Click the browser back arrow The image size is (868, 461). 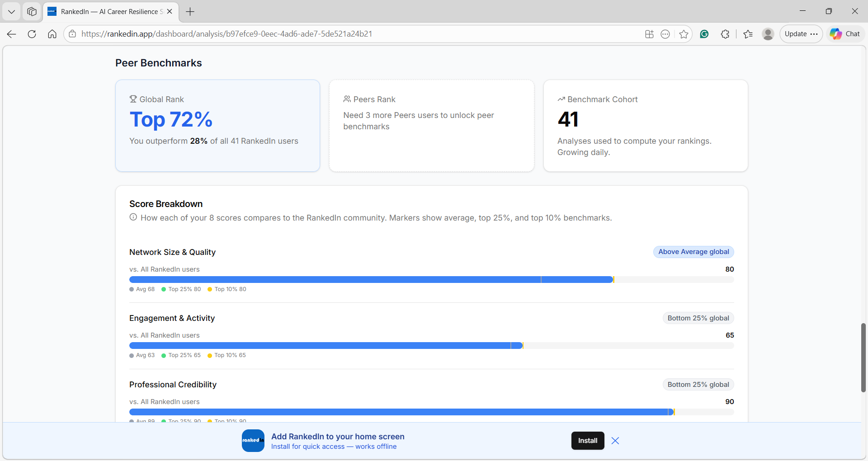[12, 34]
